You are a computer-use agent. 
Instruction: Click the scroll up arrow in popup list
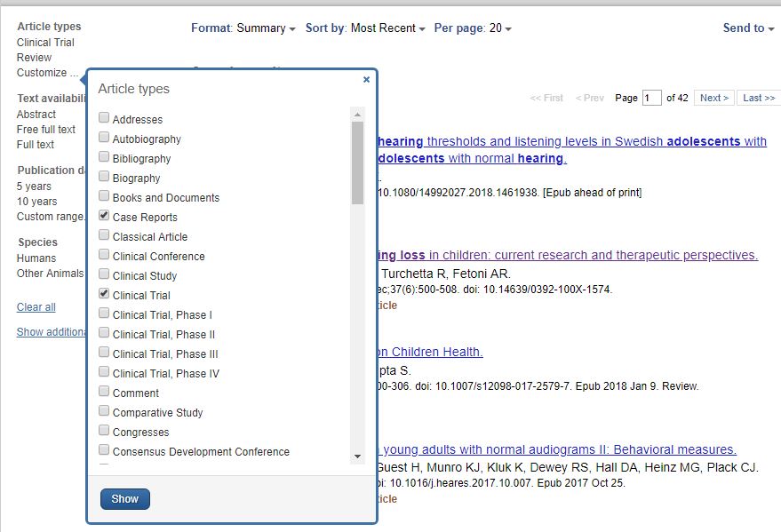tap(357, 115)
